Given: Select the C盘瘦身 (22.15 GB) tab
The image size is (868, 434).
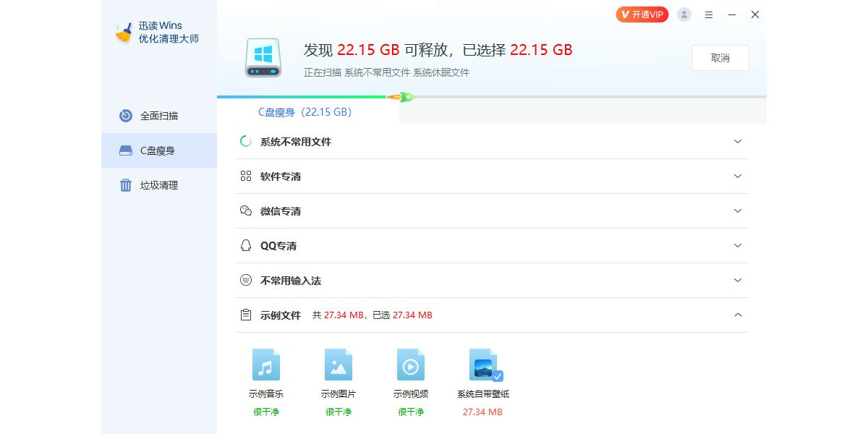Looking at the screenshot, I should [305, 112].
